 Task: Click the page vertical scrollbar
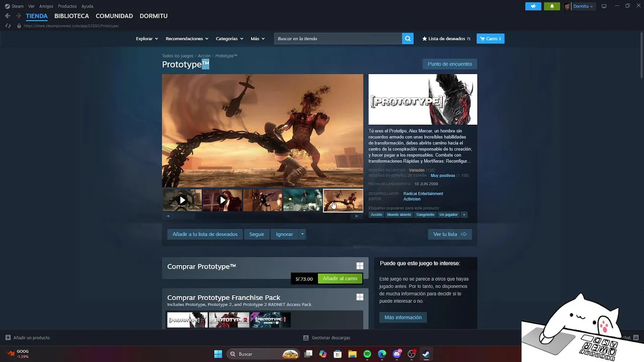click(x=641, y=55)
